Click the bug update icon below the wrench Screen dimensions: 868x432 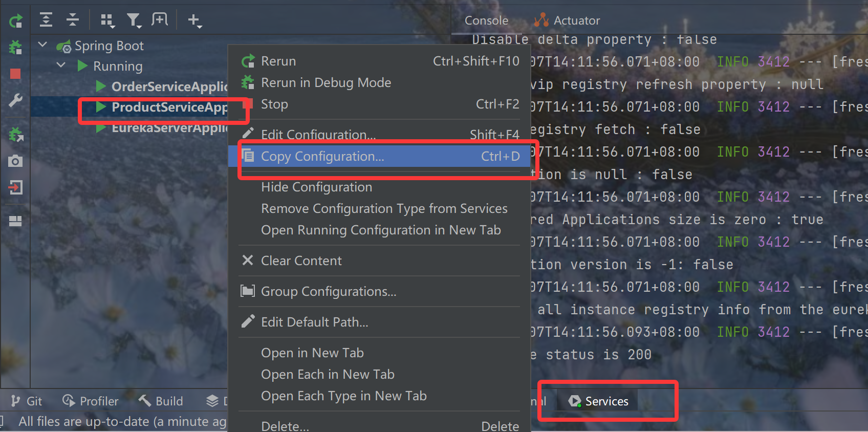pos(16,135)
